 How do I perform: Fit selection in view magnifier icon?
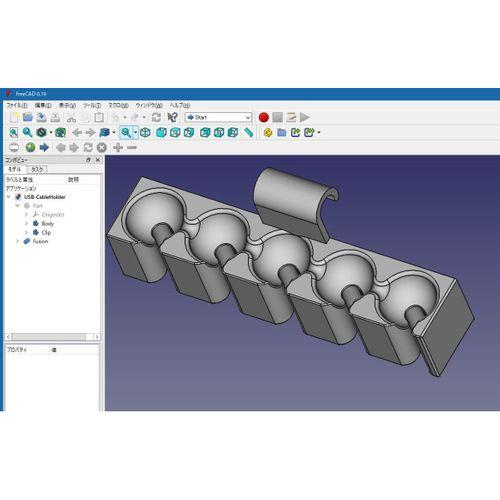pos(27,133)
